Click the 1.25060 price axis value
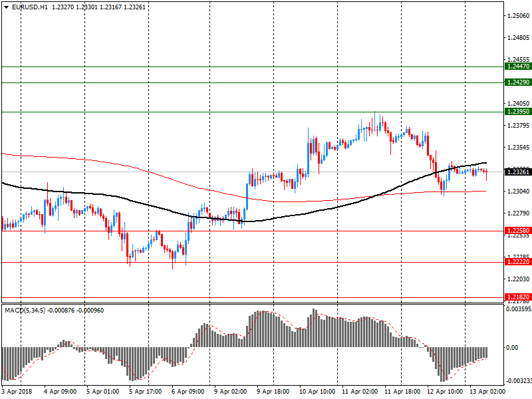This screenshot has height=399, width=532. [519, 15]
